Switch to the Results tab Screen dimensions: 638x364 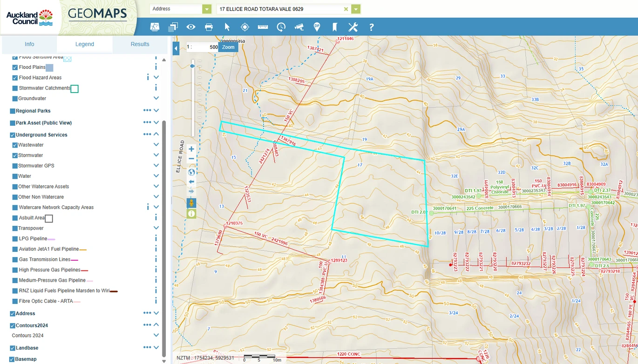[140, 44]
